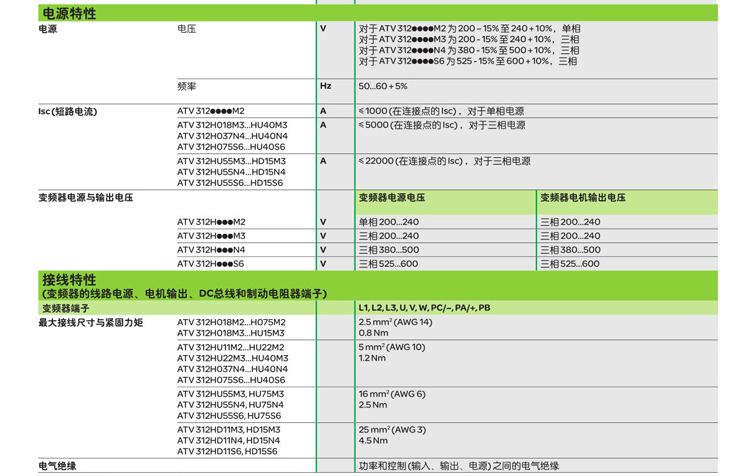Select the 25 mm² (AWG 3) value
Screen dimensions: 740x476
[392, 430]
